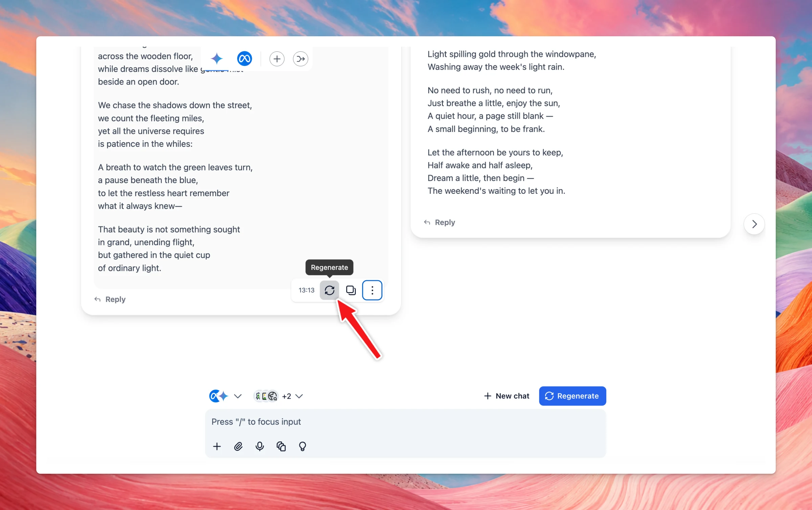Image resolution: width=812 pixels, height=510 pixels.
Task: Click the plus icon in the input toolbar
Action: (x=217, y=446)
